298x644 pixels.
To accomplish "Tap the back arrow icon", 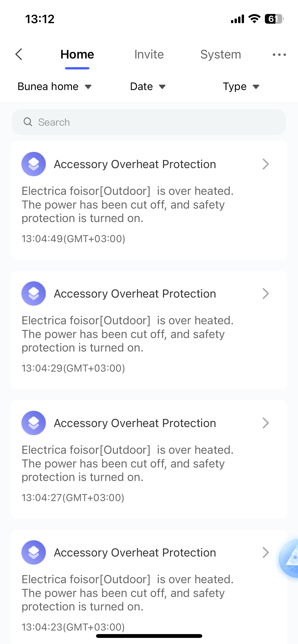I will tap(19, 54).
